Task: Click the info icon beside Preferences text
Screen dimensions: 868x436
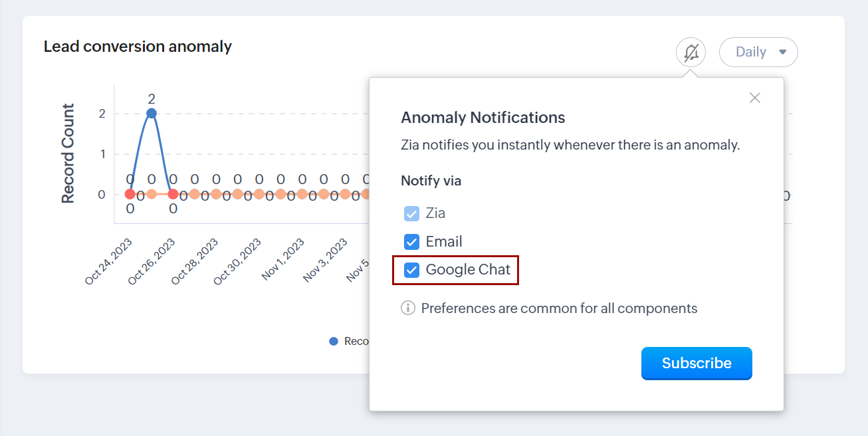Action: tap(408, 308)
